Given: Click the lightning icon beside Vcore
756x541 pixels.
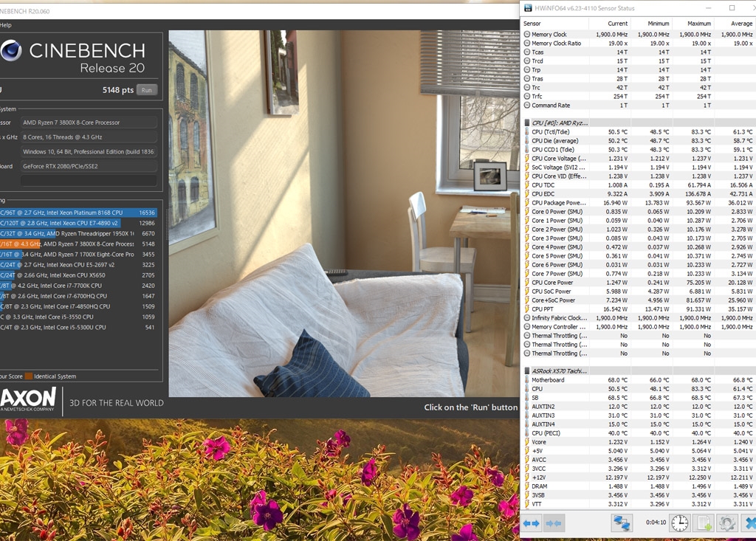Looking at the screenshot, I should (x=527, y=441).
